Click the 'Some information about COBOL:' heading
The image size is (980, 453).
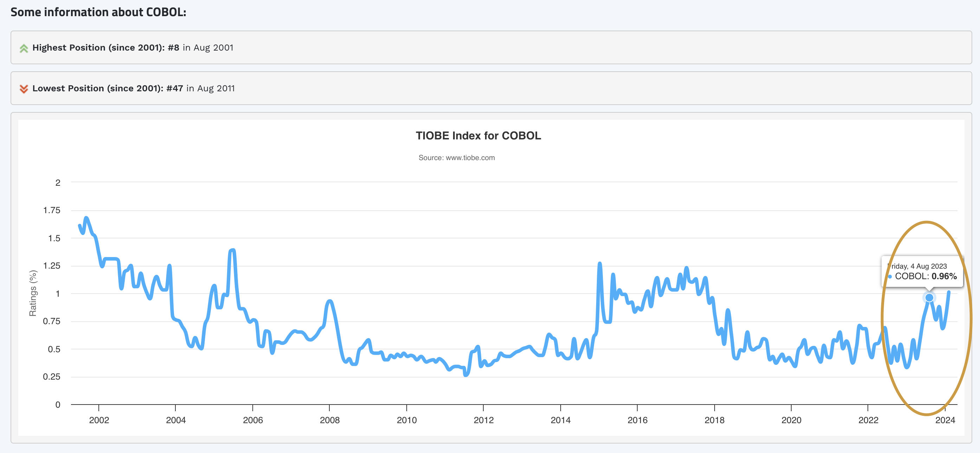[98, 12]
